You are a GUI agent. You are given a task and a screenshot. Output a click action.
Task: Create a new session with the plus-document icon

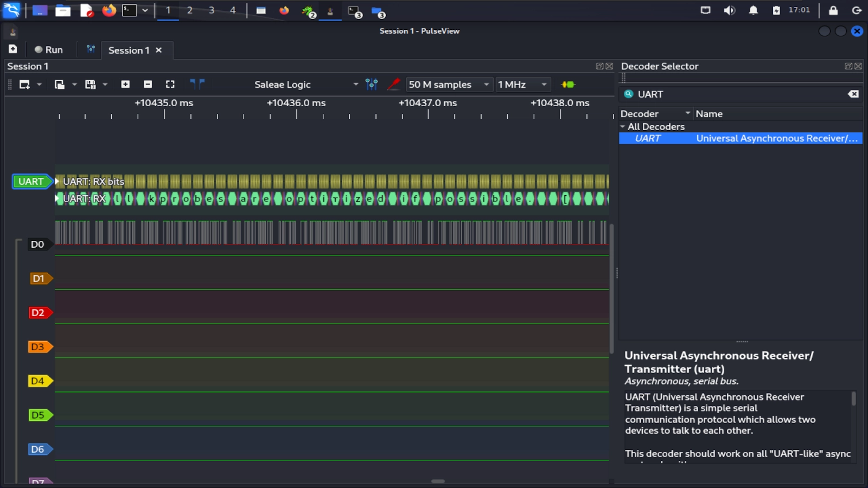[x=12, y=49]
